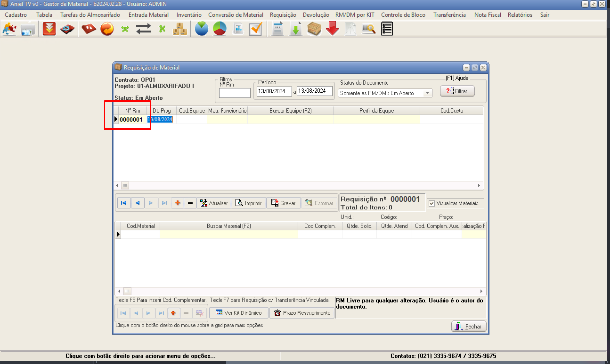Click the Filtrar button
Viewport: 610px width, 364px height.
(x=457, y=91)
